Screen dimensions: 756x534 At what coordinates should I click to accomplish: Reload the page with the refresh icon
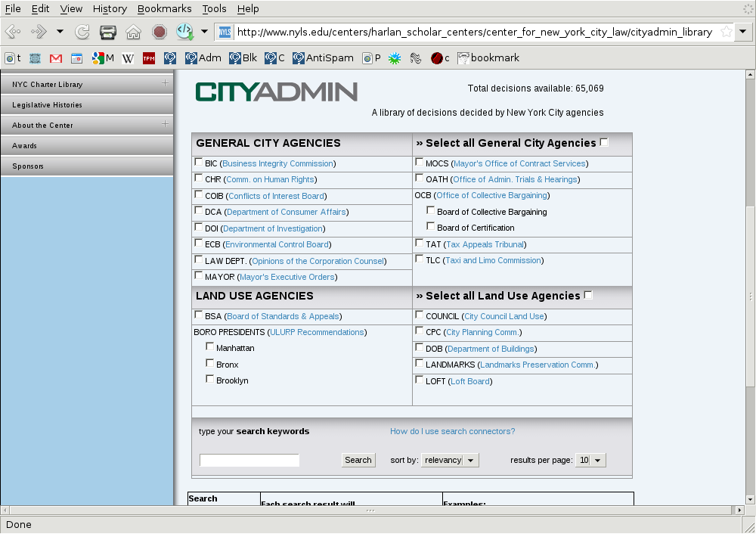point(82,33)
